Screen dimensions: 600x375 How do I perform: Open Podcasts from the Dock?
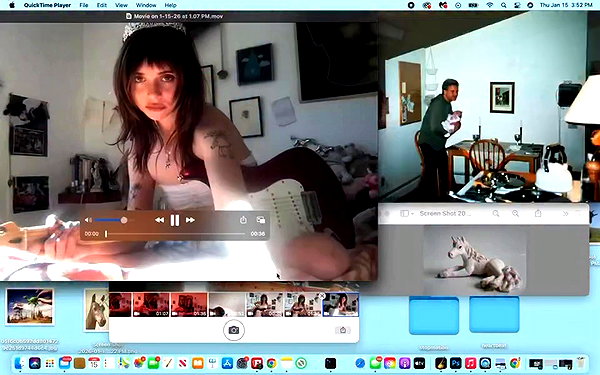(404, 363)
